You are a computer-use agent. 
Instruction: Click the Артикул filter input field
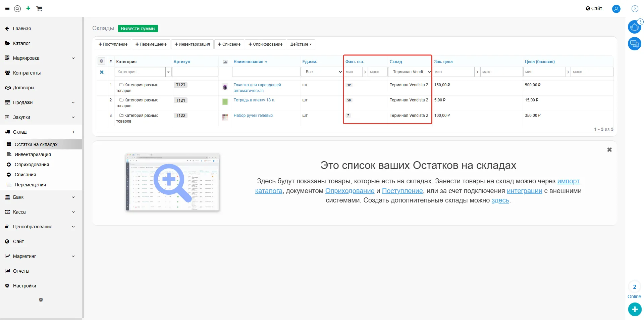(x=195, y=72)
